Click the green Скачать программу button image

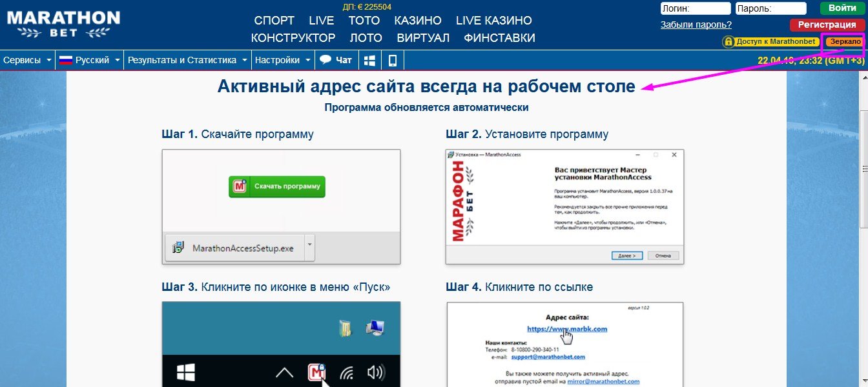277,186
